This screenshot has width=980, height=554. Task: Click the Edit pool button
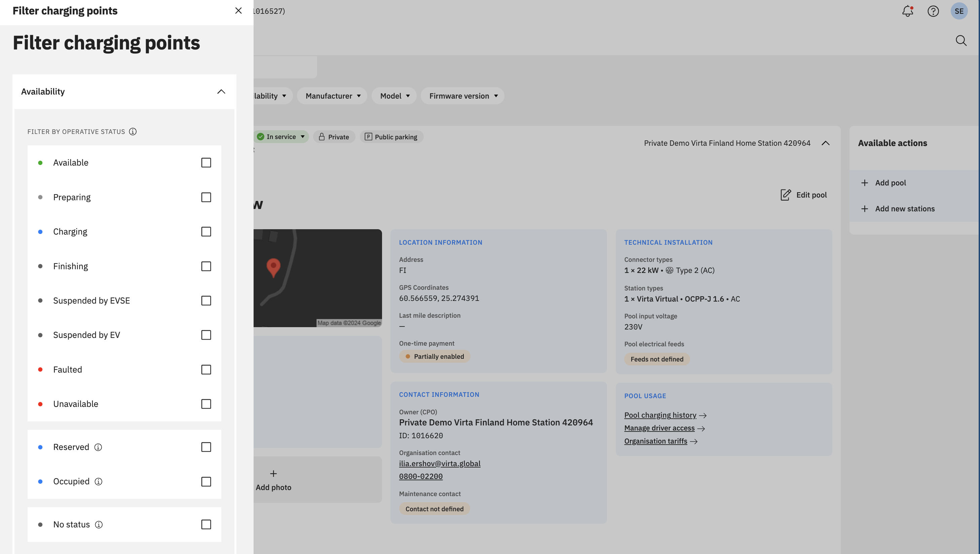(803, 195)
